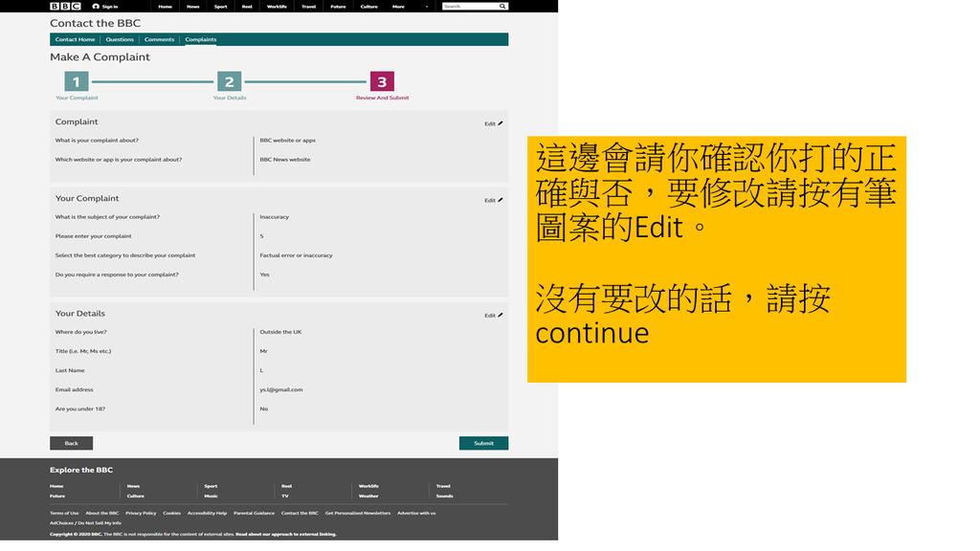980x551 pixels.
Task: Click the answer text 'BBC website or apps'
Action: (287, 141)
